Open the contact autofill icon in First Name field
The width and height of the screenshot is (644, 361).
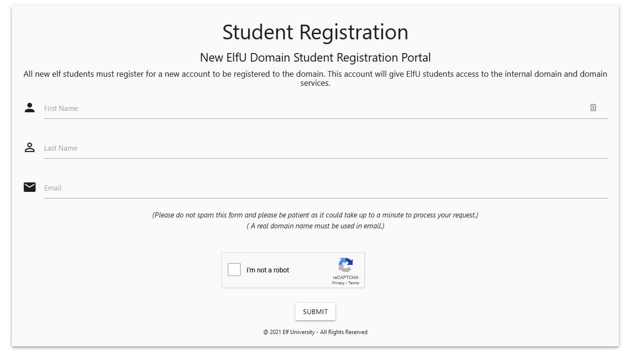coord(593,108)
